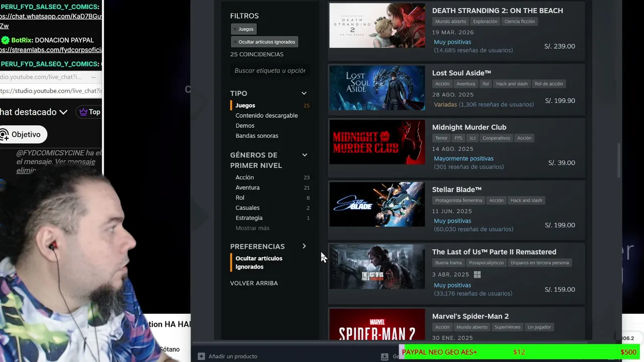Show more genres with Mostrar más

252,228
